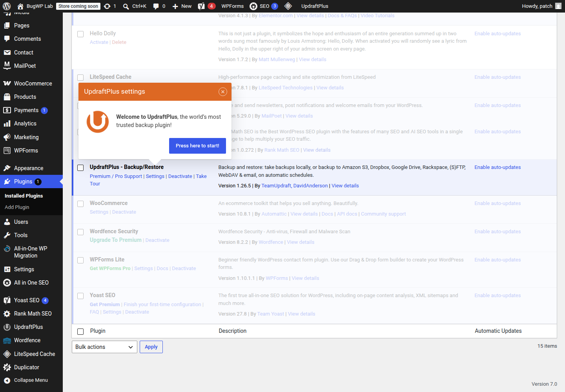Open WooCommerce Community support link
The image size is (565, 392).
(383, 214)
